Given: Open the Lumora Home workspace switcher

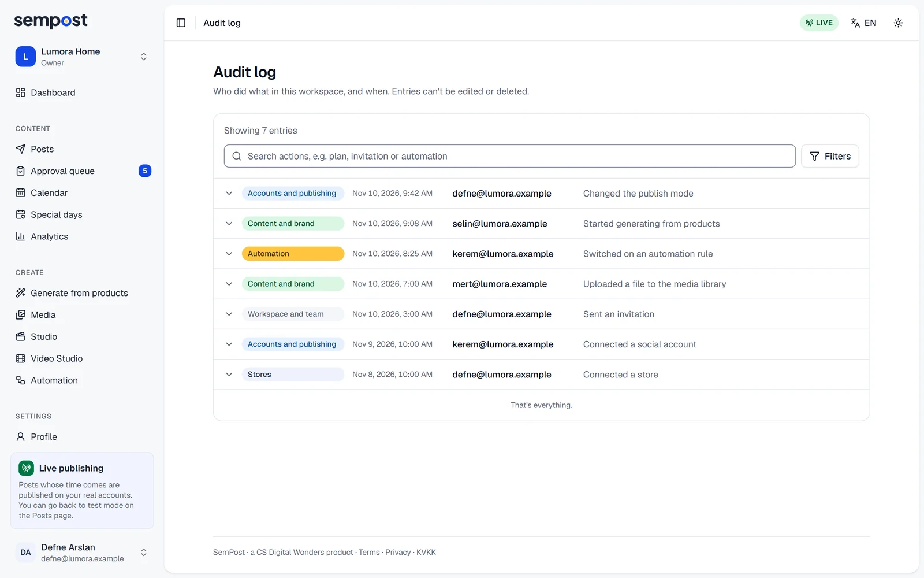Looking at the screenshot, I should [x=82, y=57].
